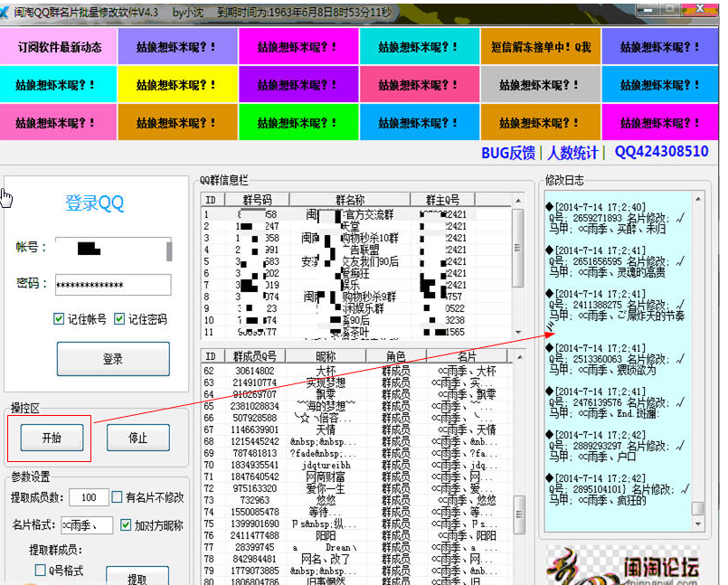Click log entry for Q号 2659271893

[616, 218]
